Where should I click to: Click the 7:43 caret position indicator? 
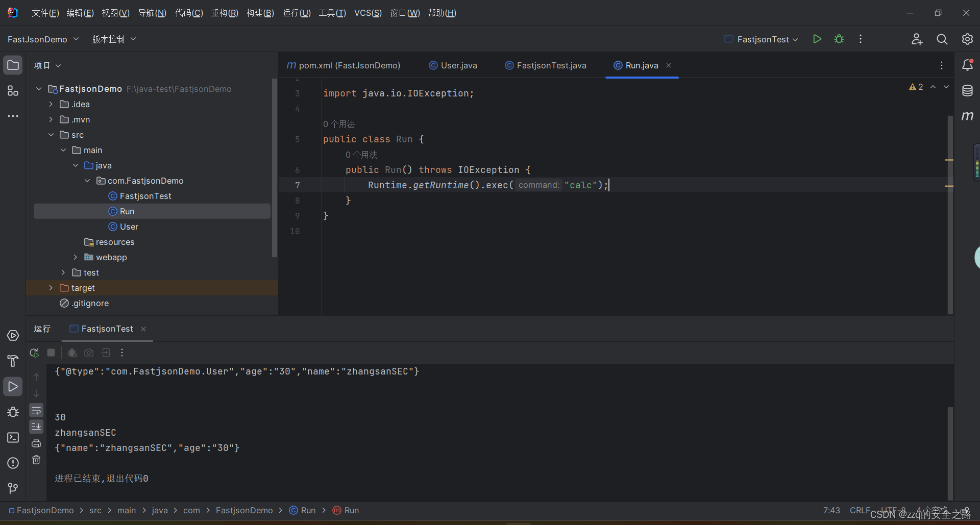pos(831,510)
